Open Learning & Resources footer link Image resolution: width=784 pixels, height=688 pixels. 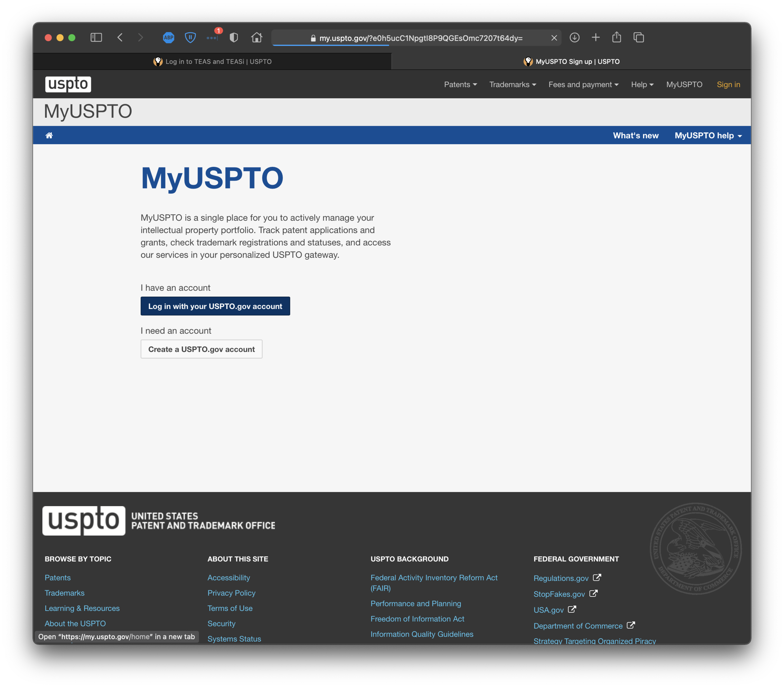pos(82,608)
